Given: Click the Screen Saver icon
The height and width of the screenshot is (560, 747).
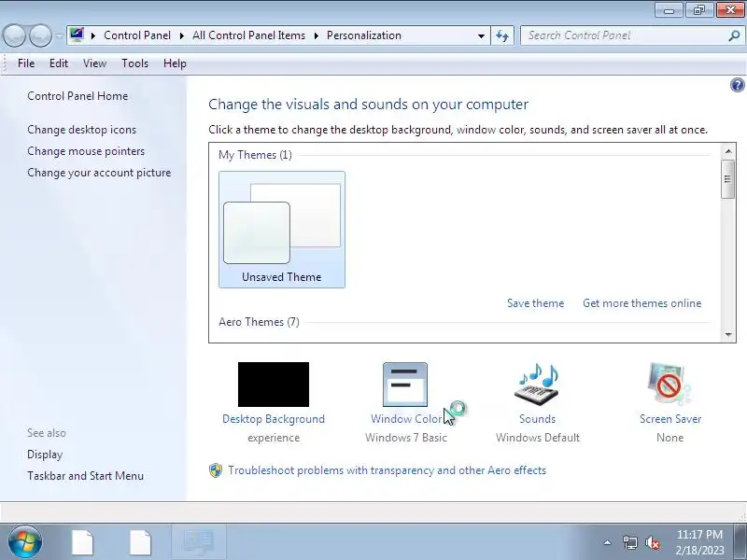Looking at the screenshot, I should (x=669, y=385).
